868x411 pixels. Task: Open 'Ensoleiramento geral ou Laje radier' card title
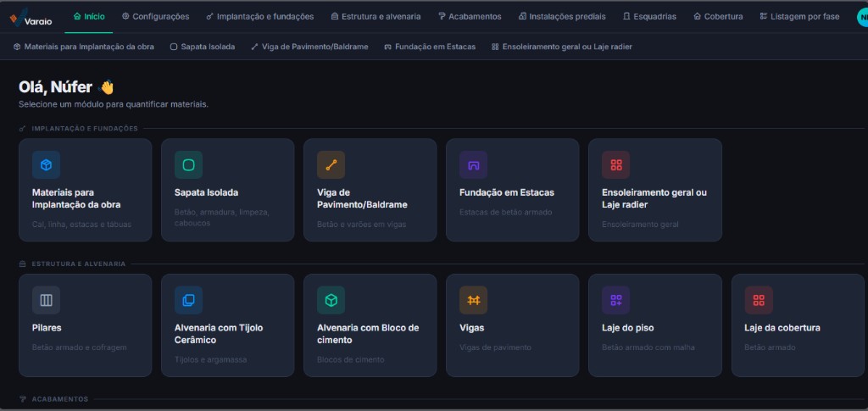point(654,198)
